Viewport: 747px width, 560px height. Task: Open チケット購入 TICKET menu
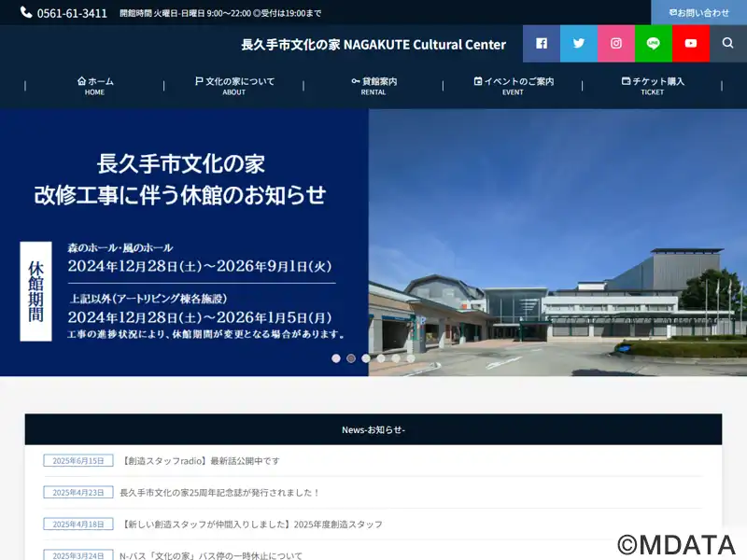click(x=652, y=86)
